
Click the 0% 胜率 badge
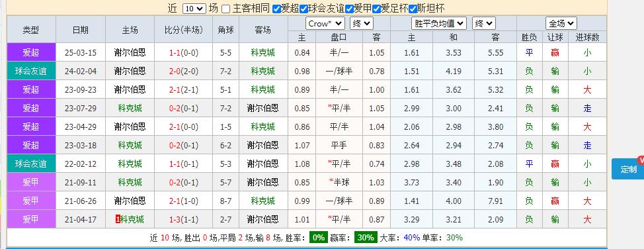pos(319,238)
